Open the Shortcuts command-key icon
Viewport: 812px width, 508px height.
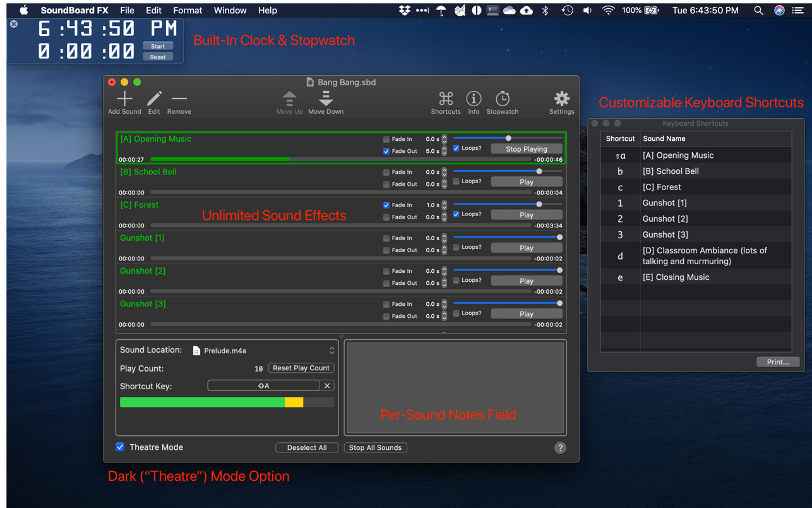[x=446, y=99]
